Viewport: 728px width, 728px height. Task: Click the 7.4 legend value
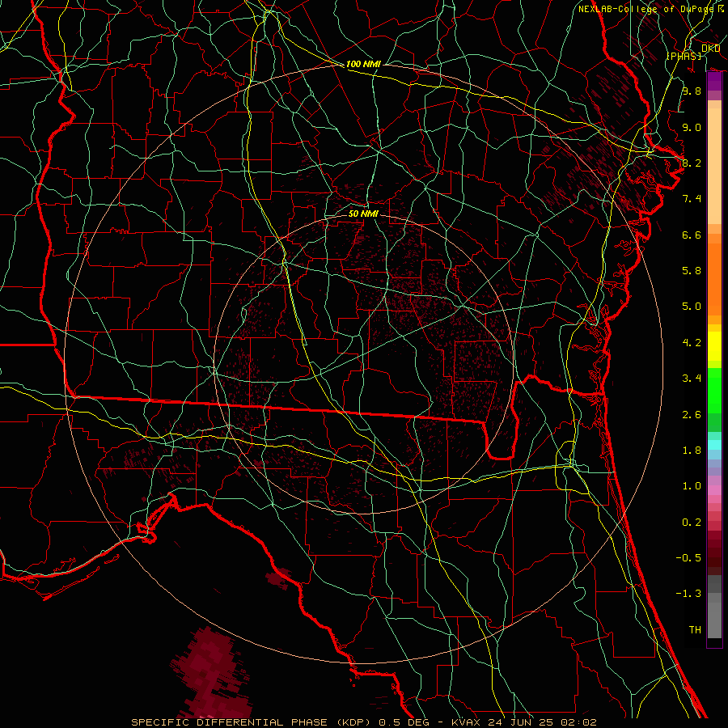point(692,199)
